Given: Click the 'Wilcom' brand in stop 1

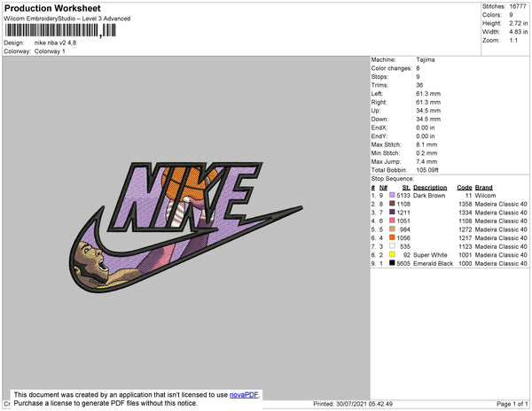Looking at the screenshot, I should click(x=485, y=196).
